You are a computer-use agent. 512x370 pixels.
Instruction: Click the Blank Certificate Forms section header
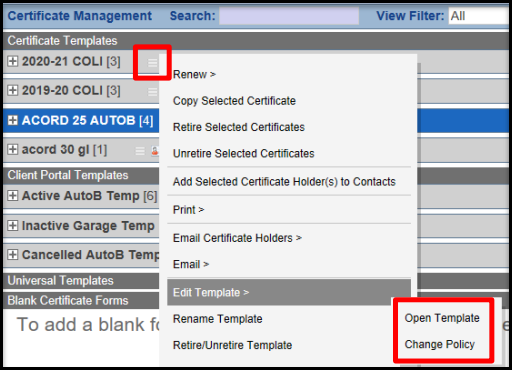click(x=81, y=301)
